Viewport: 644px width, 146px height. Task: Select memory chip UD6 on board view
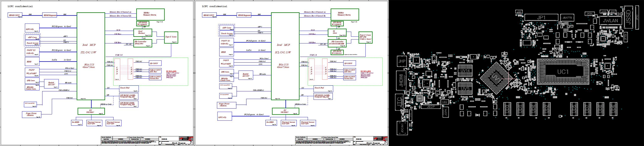click(x=613, y=109)
